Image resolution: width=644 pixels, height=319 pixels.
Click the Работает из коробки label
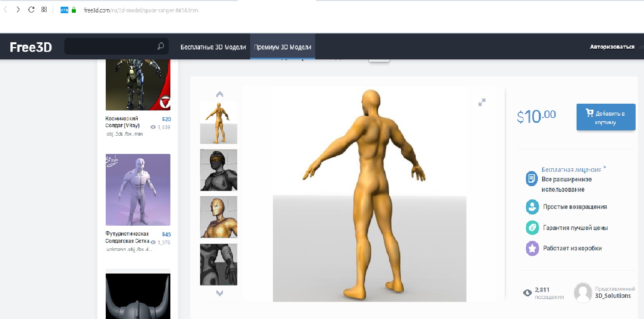(x=573, y=248)
